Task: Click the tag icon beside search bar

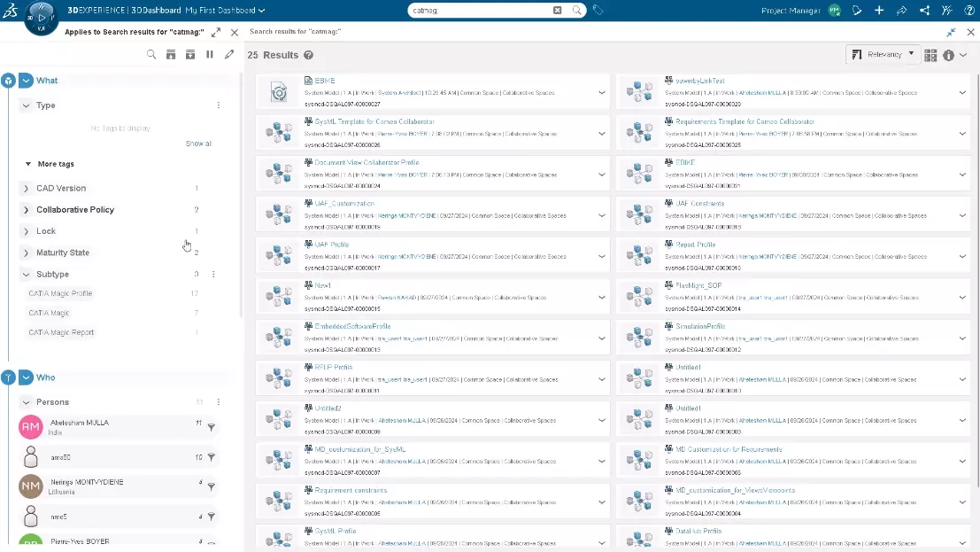Action: click(x=598, y=11)
